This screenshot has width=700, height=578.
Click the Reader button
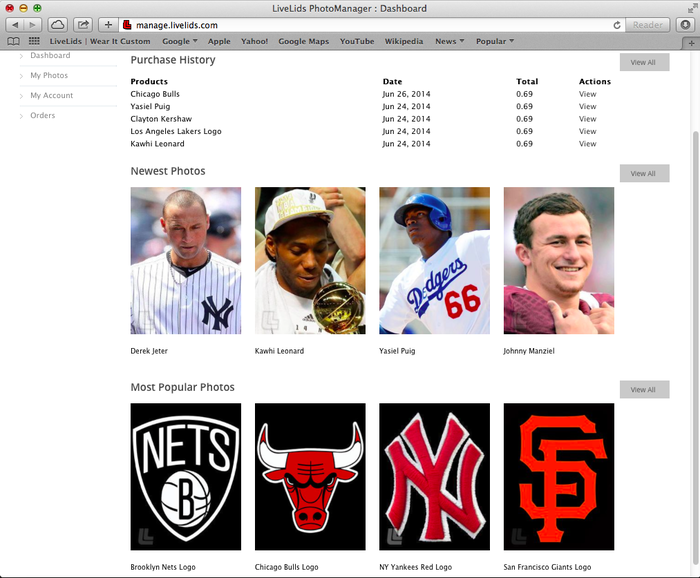648,25
